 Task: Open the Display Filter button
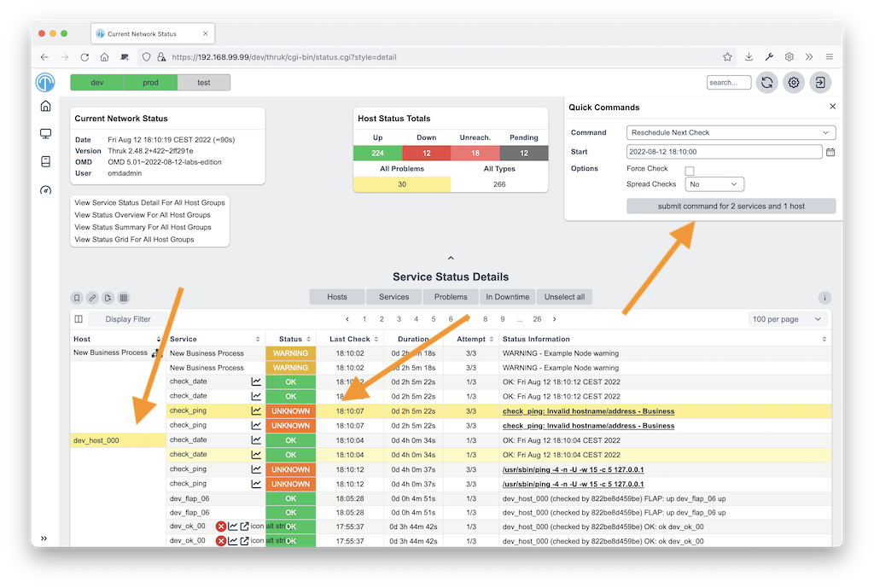(128, 319)
